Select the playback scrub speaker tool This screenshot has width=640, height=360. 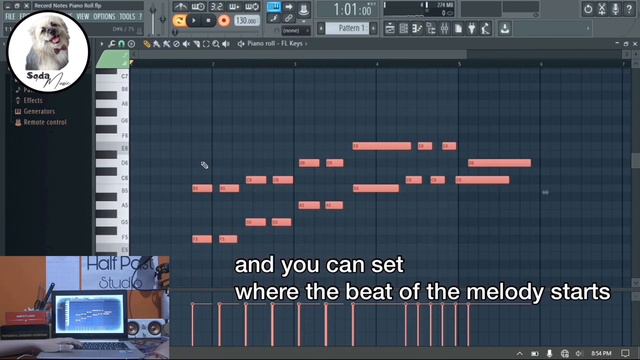tap(226, 44)
